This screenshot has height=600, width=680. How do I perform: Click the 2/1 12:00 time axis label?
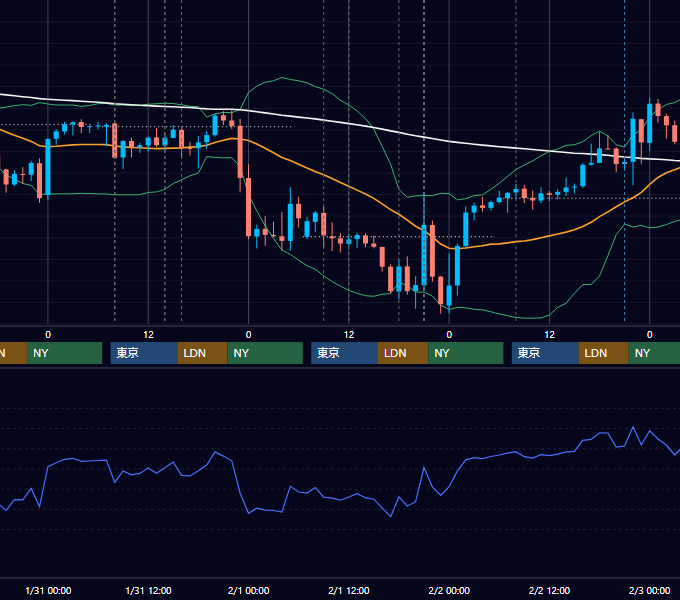tap(349, 590)
